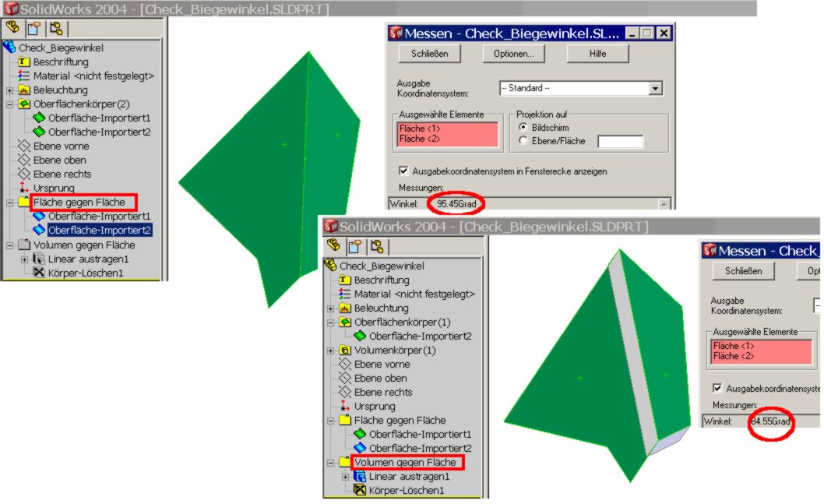Click the 95.45Grad Winkel value

coord(456,204)
